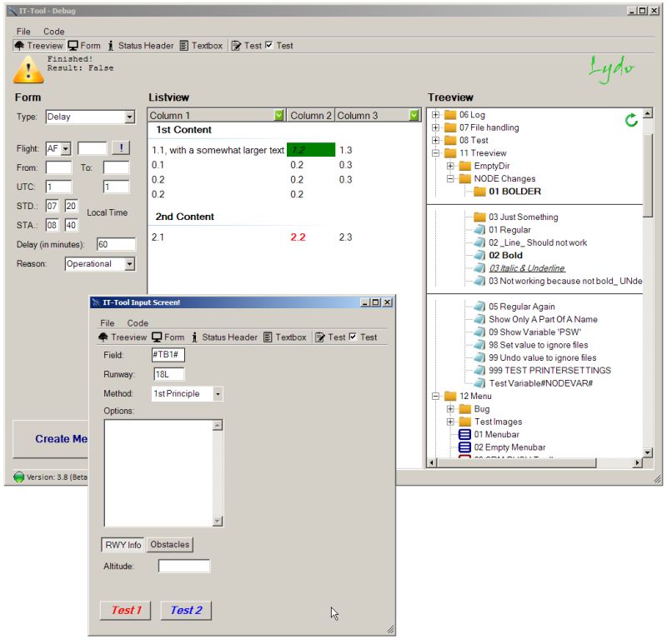Click the Delay in minutes input field
667x644 pixels.
tap(116, 244)
